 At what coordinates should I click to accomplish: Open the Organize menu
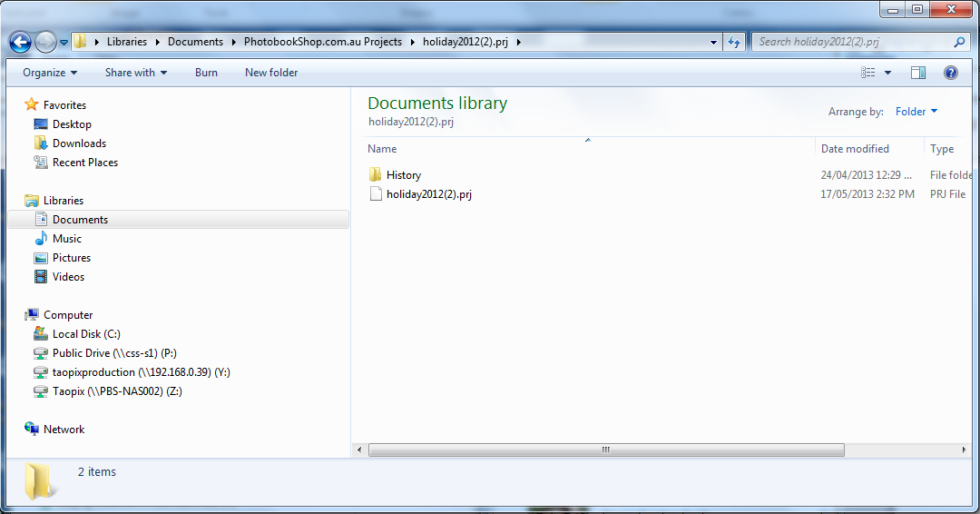pyautogui.click(x=50, y=73)
